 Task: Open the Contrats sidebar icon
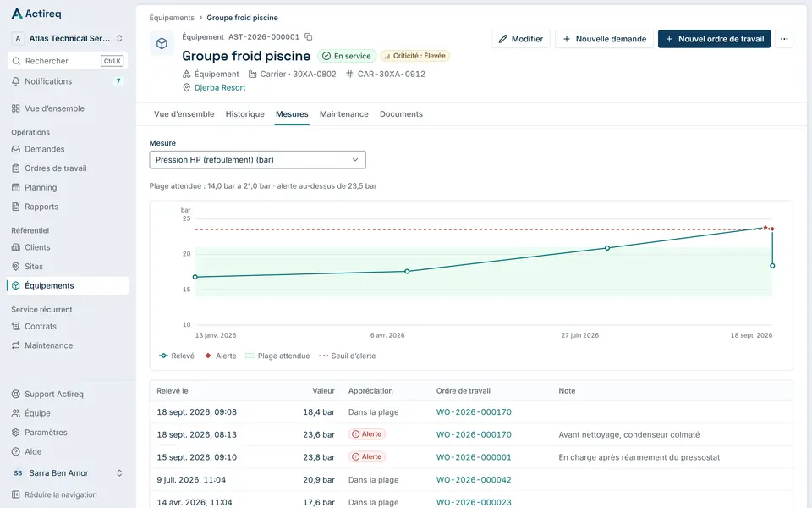(x=16, y=327)
